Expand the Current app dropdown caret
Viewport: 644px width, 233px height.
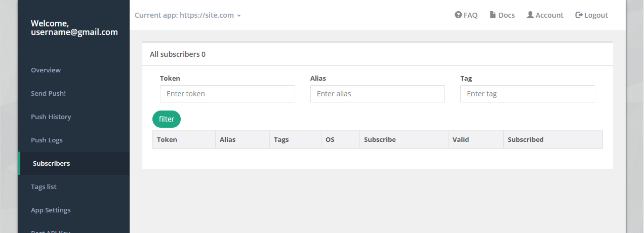pos(239,16)
